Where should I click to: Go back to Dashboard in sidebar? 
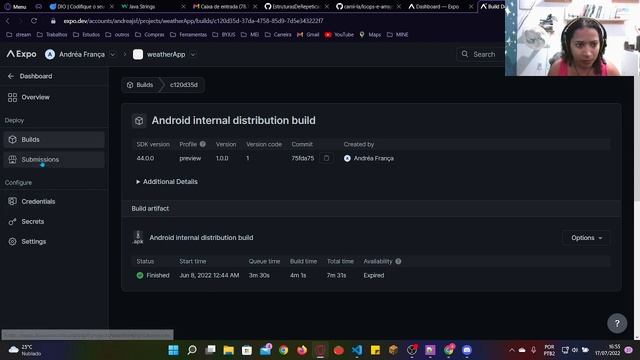(x=30, y=76)
